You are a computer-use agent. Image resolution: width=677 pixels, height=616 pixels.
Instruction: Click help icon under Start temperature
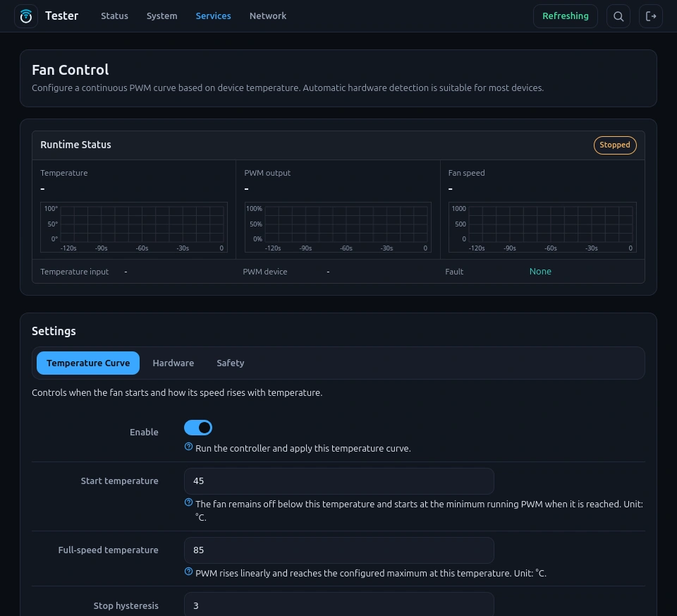tap(189, 502)
